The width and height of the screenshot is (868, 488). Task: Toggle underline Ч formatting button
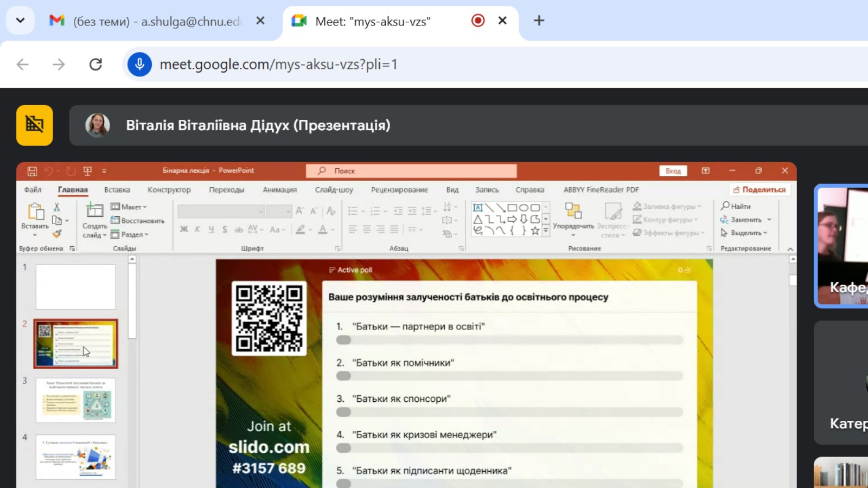(211, 229)
